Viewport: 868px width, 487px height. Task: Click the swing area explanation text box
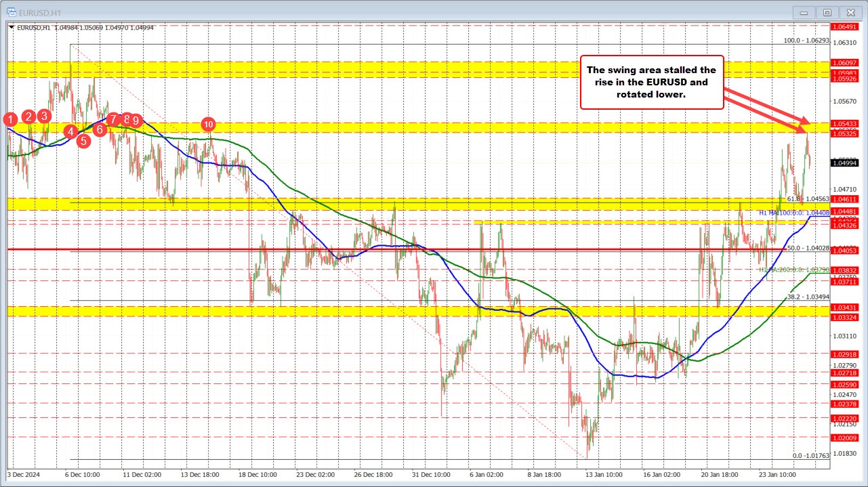tap(653, 81)
